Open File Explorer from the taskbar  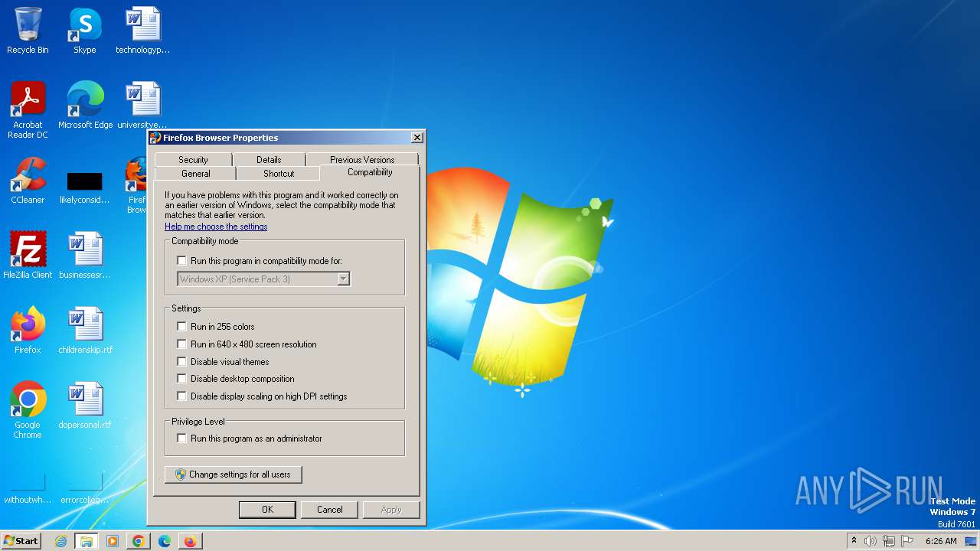coord(87,541)
